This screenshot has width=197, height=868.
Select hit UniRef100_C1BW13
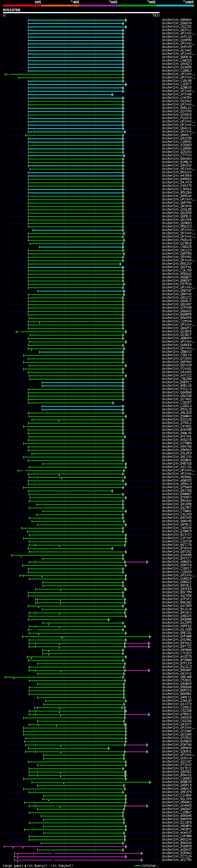(x=177, y=71)
